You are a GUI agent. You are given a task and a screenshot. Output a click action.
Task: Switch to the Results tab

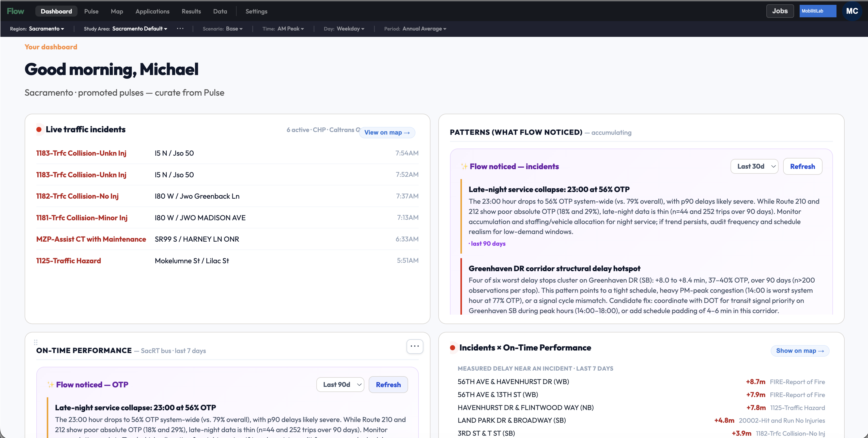pyautogui.click(x=191, y=11)
